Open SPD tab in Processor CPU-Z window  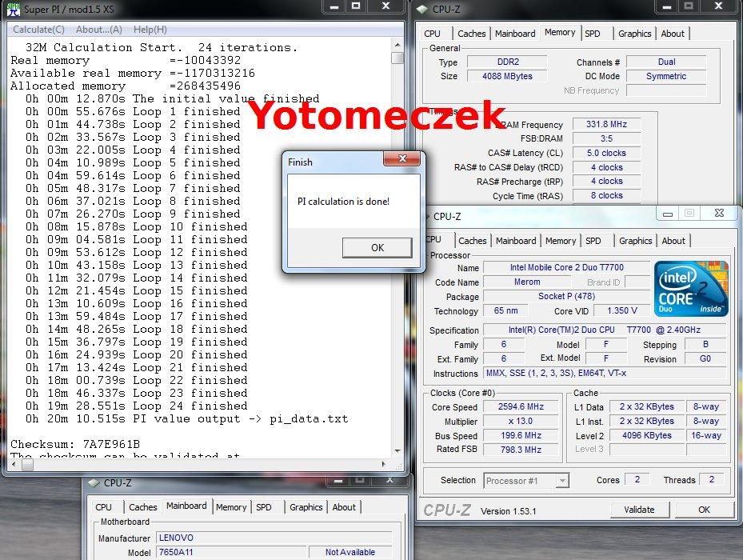593,241
